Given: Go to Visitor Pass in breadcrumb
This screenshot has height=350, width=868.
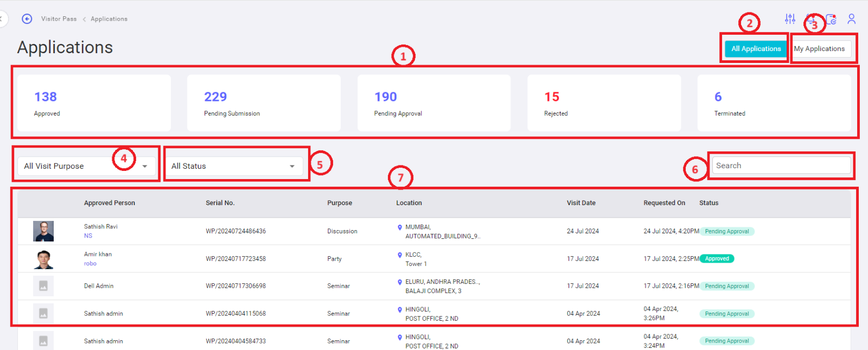Looking at the screenshot, I should tap(59, 19).
